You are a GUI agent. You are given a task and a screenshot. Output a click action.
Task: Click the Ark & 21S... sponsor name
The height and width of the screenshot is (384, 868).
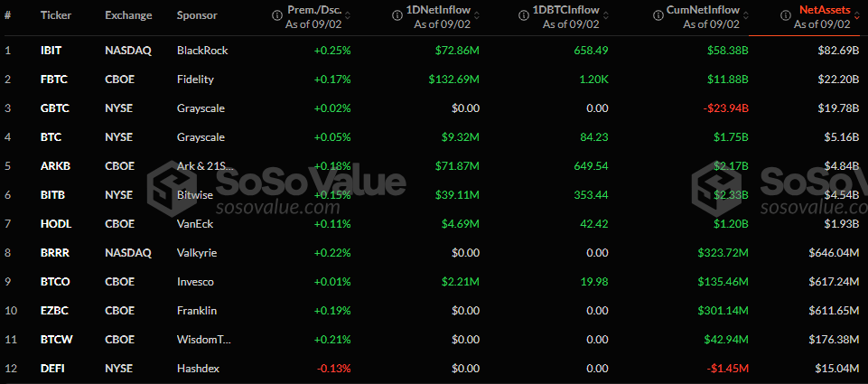(x=206, y=166)
